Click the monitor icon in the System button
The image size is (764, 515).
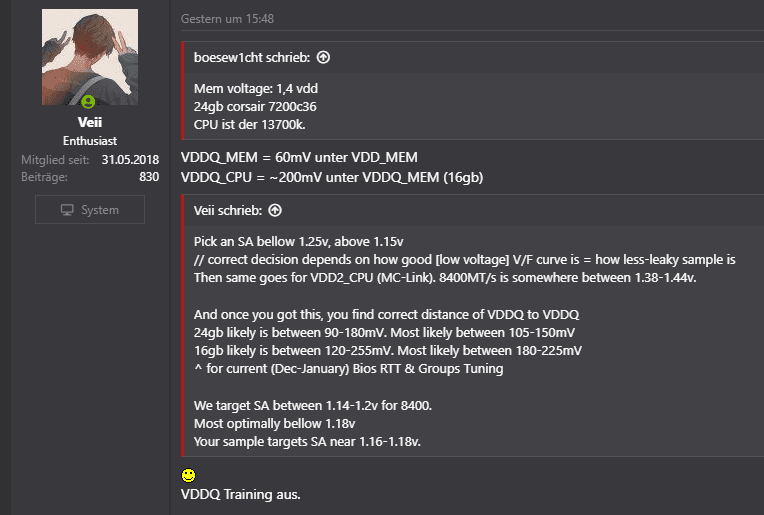click(x=68, y=210)
